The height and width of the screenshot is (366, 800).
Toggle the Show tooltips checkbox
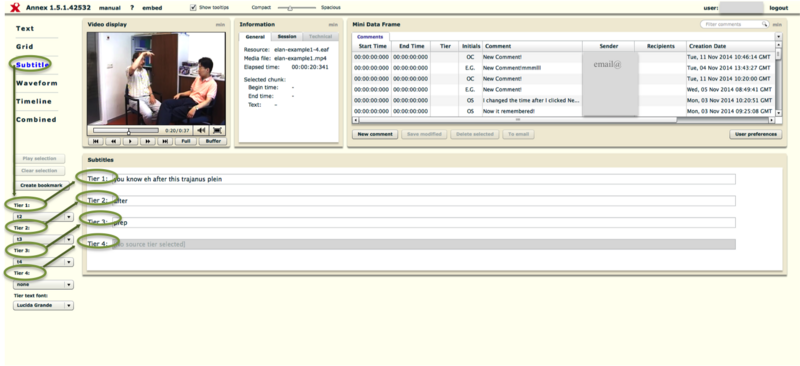pyautogui.click(x=193, y=8)
